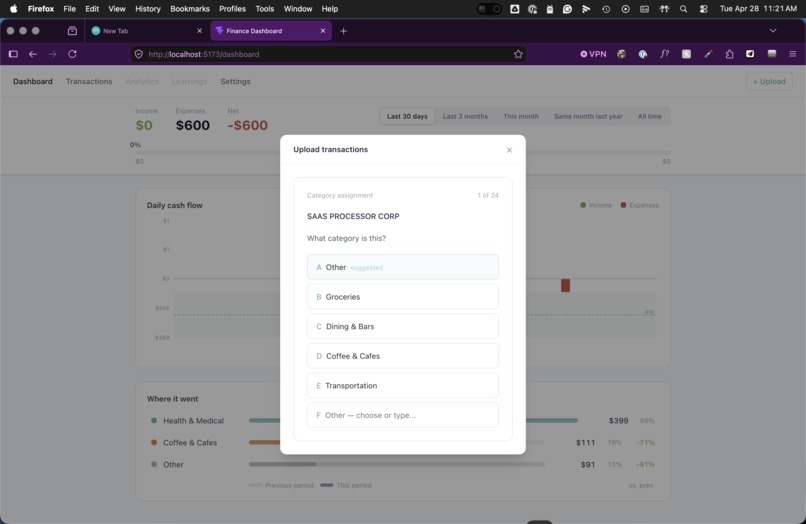Go to the Transactions nav tab
Viewport: 806px width, 524px height.
(x=89, y=81)
